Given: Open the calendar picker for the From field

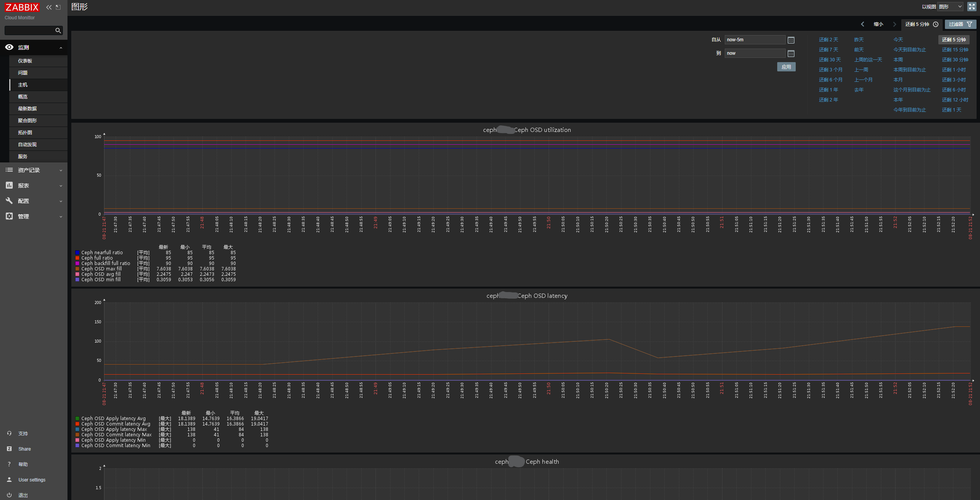Looking at the screenshot, I should tap(791, 40).
